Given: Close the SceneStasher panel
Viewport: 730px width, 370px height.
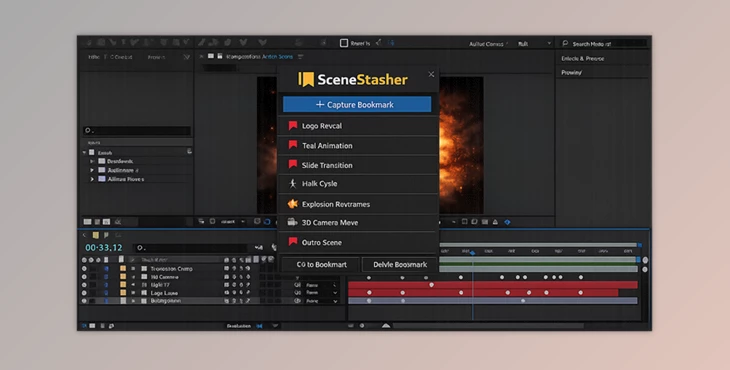Looking at the screenshot, I should pyautogui.click(x=431, y=74).
